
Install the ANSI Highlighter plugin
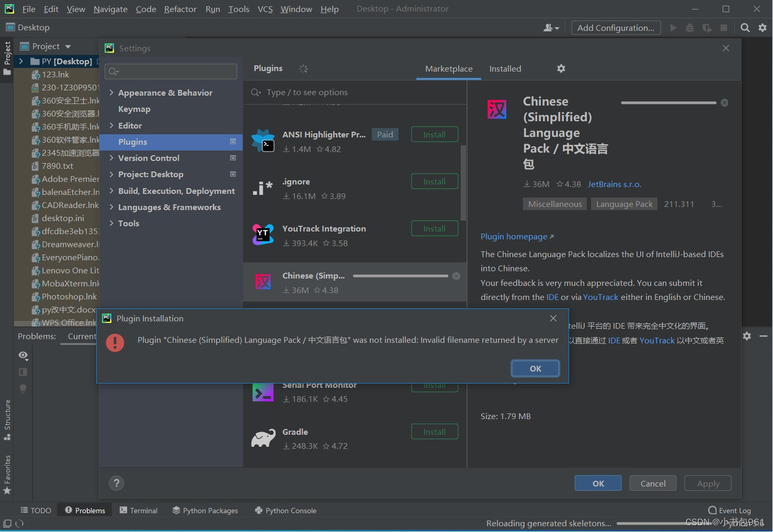coord(435,134)
